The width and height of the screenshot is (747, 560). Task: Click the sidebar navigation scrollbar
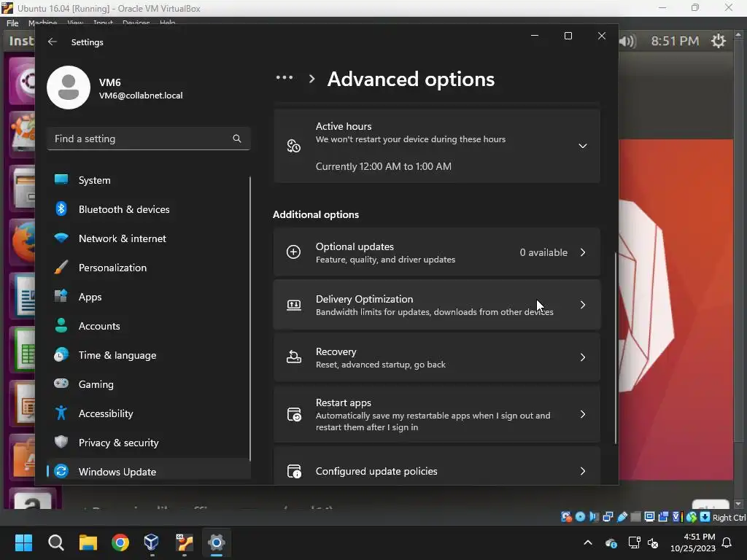point(249,319)
